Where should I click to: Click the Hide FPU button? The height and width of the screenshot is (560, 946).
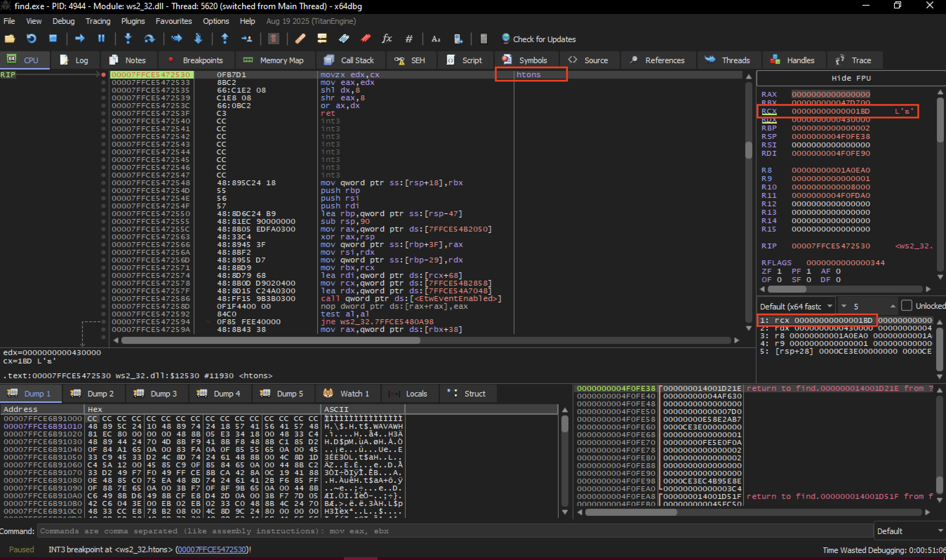pyautogui.click(x=851, y=78)
